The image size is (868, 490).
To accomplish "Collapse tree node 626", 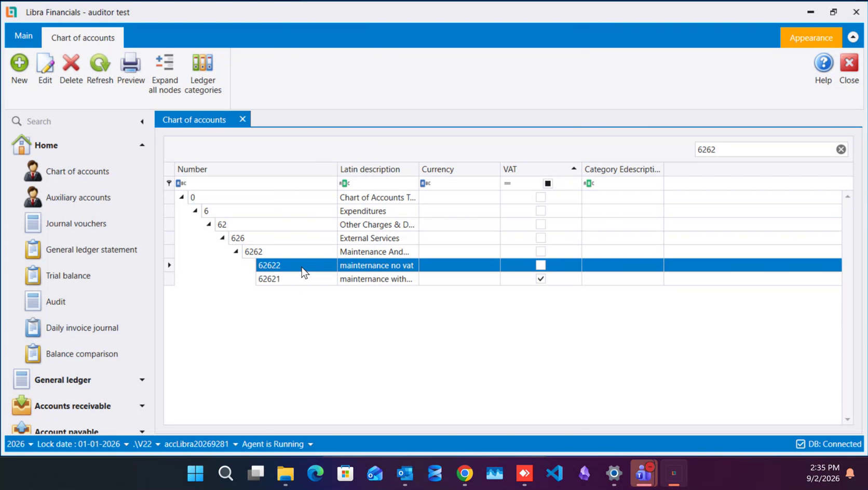I will (222, 238).
